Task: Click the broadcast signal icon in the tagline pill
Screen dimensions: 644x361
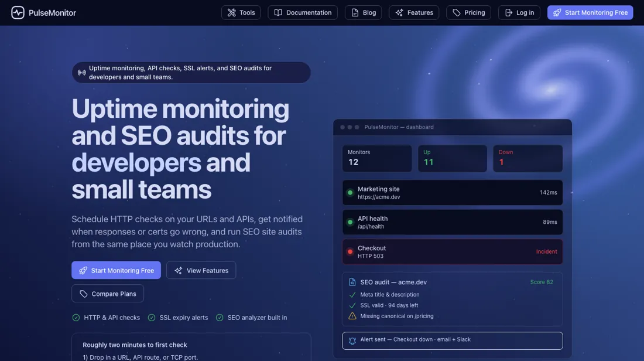Action: [82, 73]
